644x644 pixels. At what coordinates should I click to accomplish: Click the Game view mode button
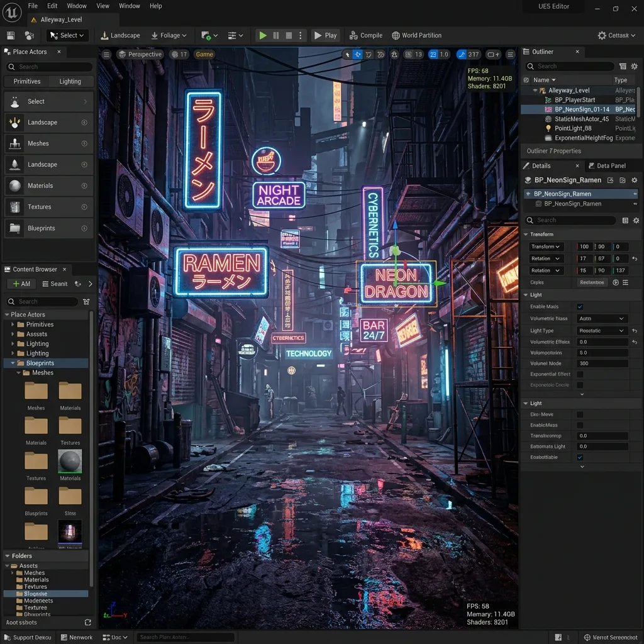coord(204,54)
